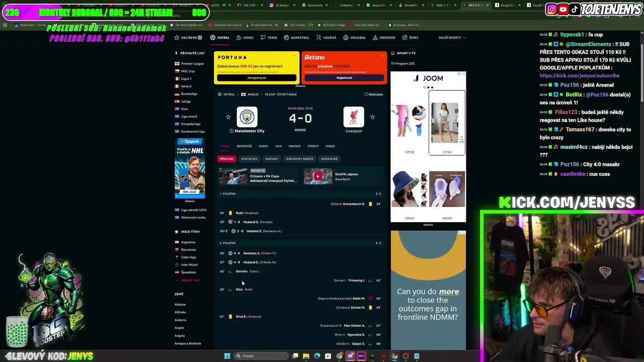Open kick.com/jenyss/subscribe chat link
The image size is (644, 362).
(580, 76)
